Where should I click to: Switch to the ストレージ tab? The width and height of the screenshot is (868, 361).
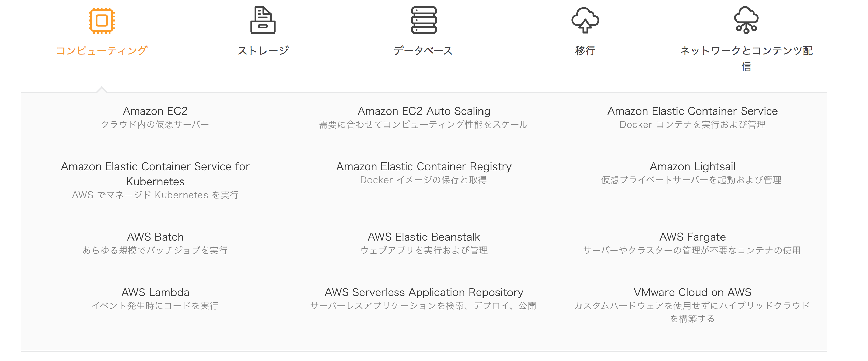pyautogui.click(x=263, y=51)
